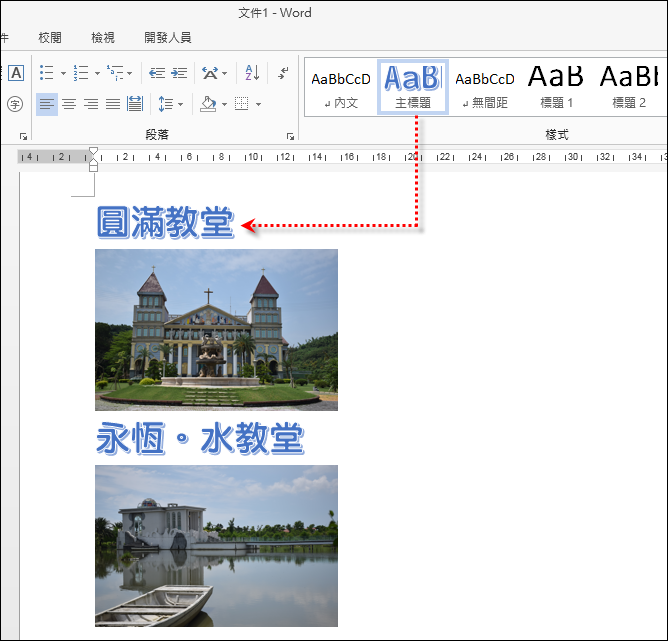Image resolution: width=668 pixels, height=641 pixels.
Task: Open the bullet list style dropdown arrow
Action: point(63,73)
